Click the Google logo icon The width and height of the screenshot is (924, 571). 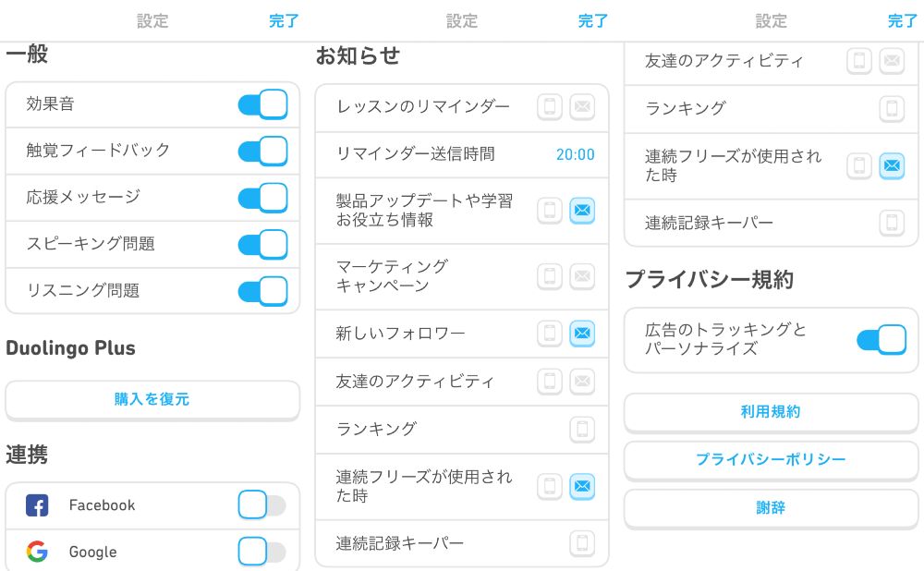click(37, 552)
